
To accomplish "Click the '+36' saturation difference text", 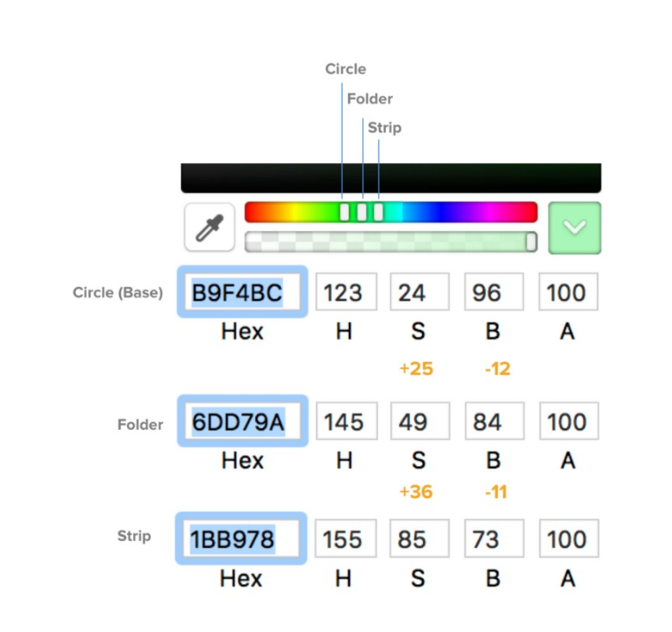I will click(416, 492).
